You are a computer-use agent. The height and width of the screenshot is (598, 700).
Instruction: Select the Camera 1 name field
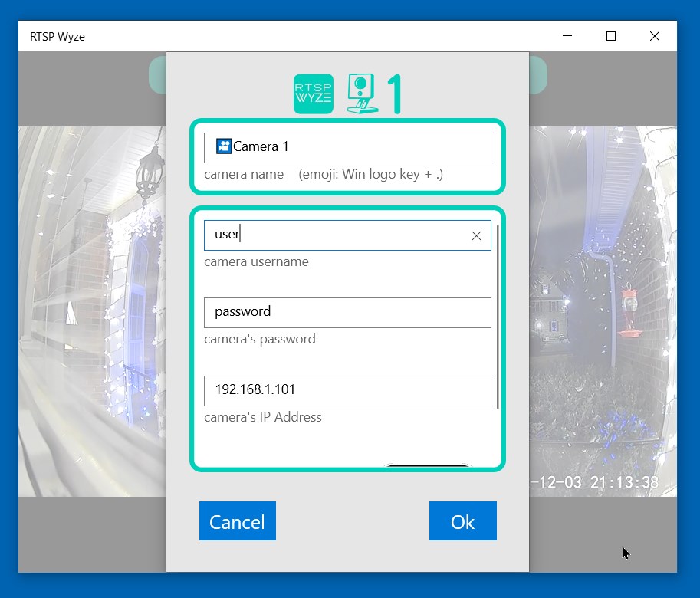coord(347,146)
